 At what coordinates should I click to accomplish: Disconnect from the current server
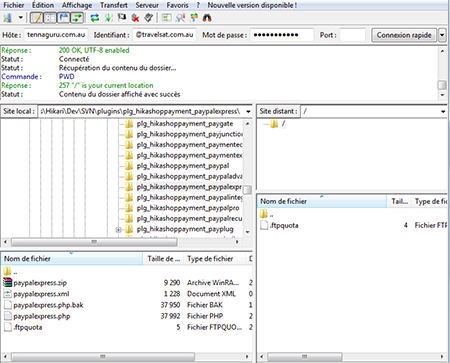click(135, 18)
